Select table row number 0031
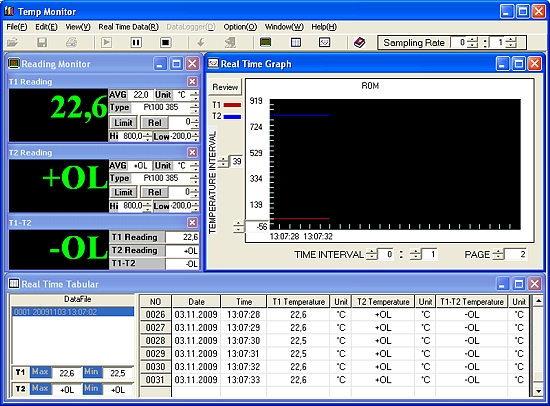The width and height of the screenshot is (550, 406). tap(155, 380)
